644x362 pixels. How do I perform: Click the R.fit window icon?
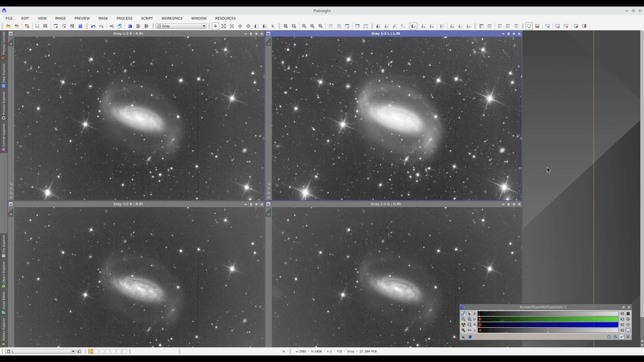click(11, 34)
